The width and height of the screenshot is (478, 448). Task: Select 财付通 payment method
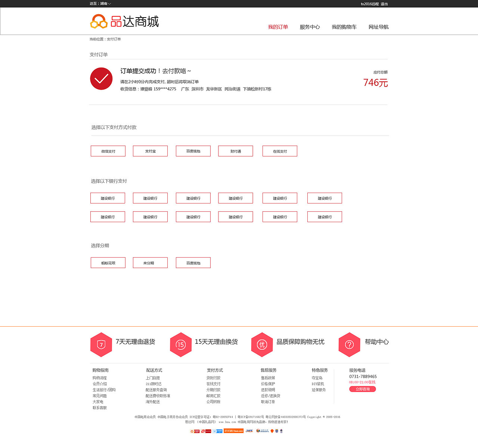236,151
